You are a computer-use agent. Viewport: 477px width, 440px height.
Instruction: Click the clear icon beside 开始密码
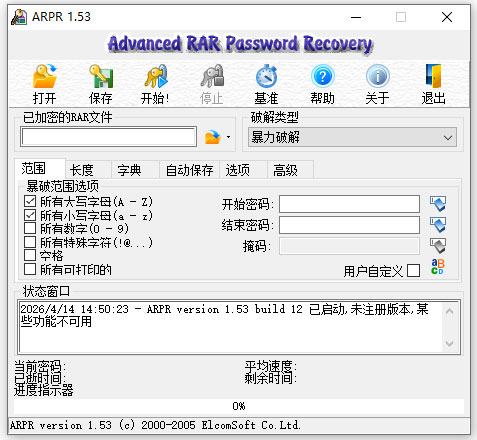pyautogui.click(x=438, y=204)
